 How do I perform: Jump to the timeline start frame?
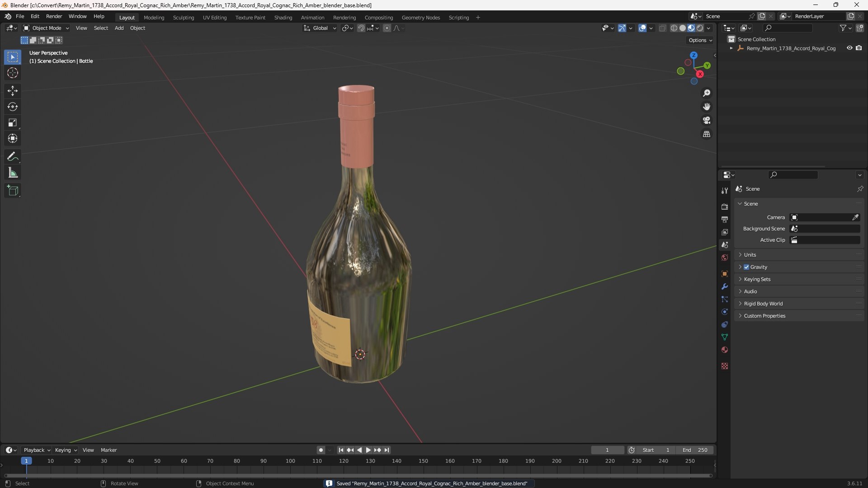[341, 450]
